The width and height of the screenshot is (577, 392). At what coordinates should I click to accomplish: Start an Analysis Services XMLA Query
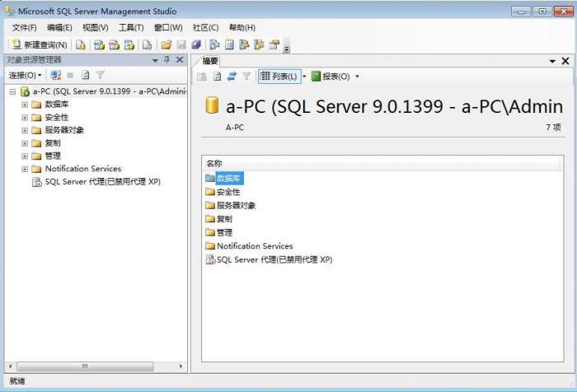coord(129,44)
